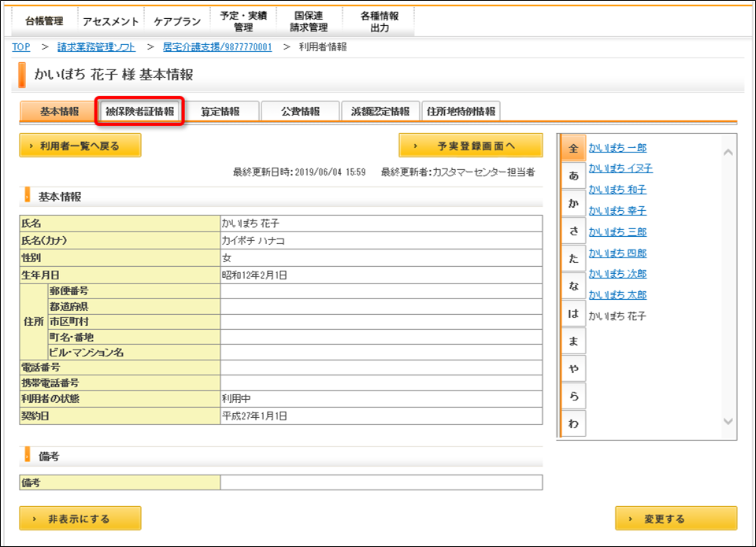Image resolution: width=756 pixels, height=547 pixels.
Task: Click the 性別 value 女
Action: point(227,258)
